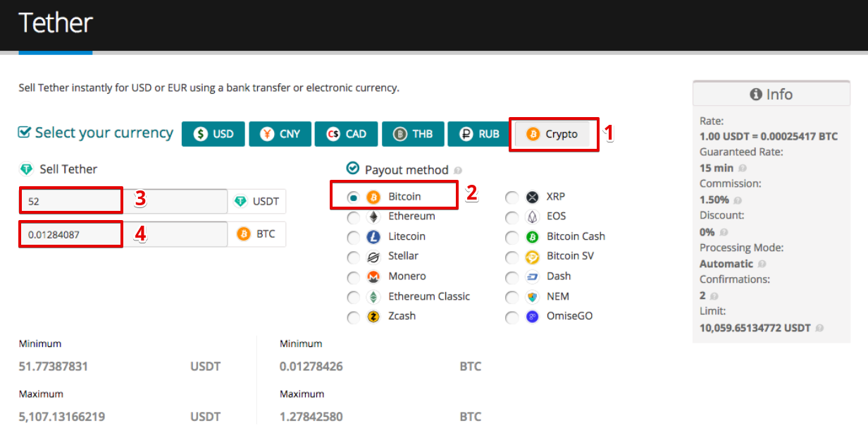Select Bitcoin SV radio button

click(512, 257)
